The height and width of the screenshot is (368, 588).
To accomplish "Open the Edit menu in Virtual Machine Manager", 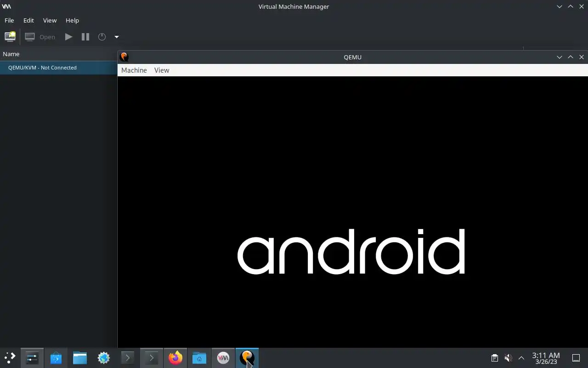I will tap(28, 20).
